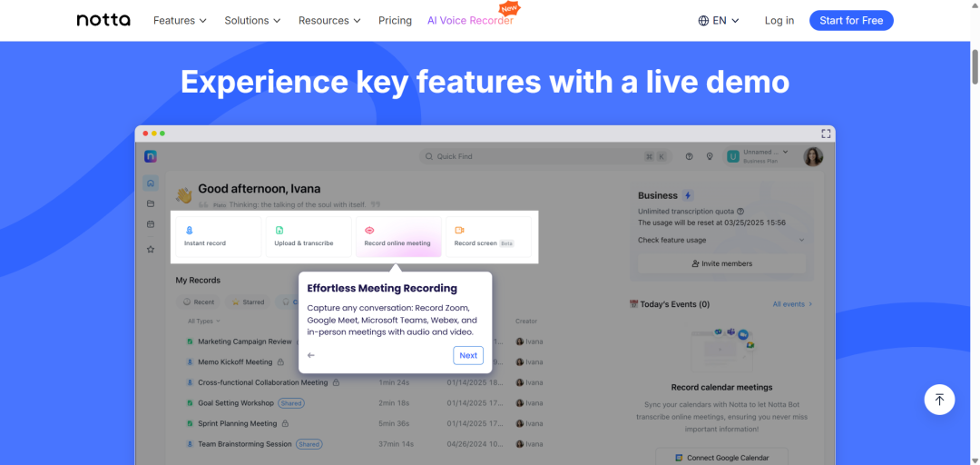Screen dimensions: 980x465
Task: Open the Sprint Planning Meeting record
Action: (x=237, y=424)
